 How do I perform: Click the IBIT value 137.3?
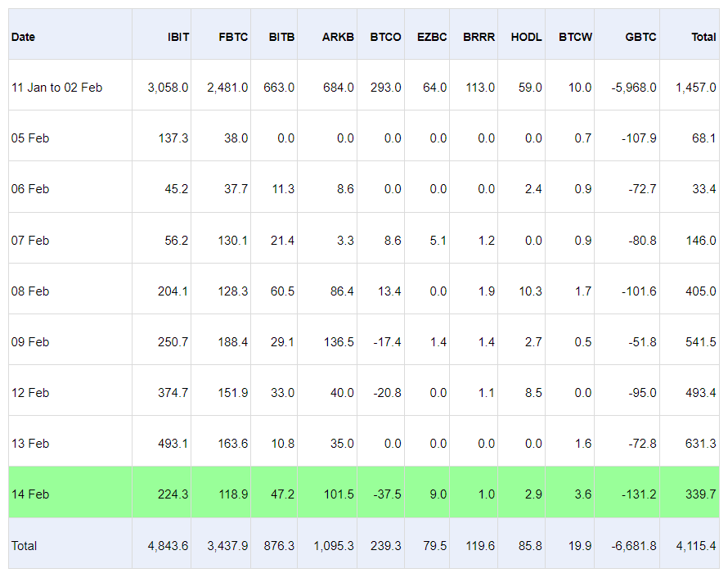173,138
